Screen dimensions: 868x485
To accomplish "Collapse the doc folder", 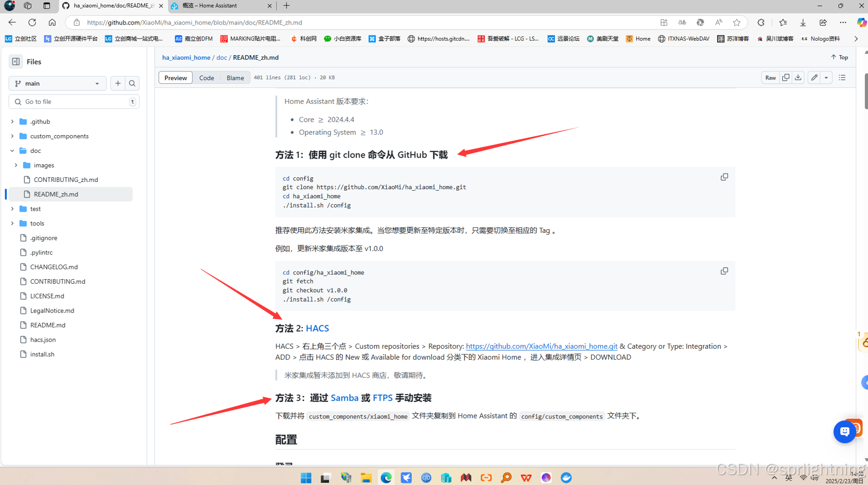I will tap(12, 151).
